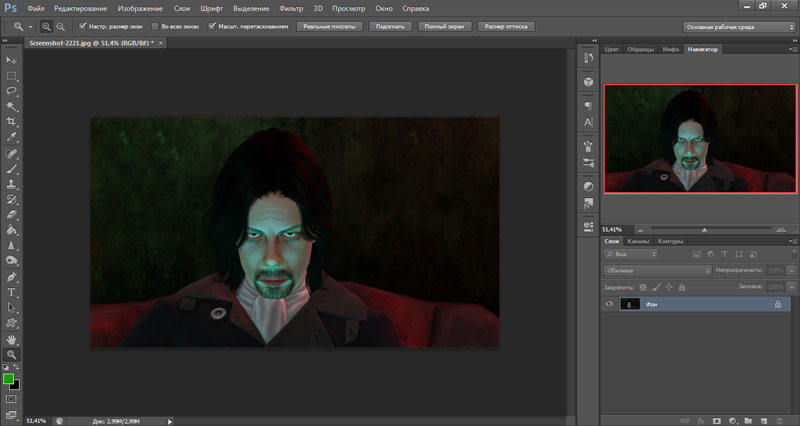Click the add layer mask icon
This screenshot has height=426, width=800.
pyautogui.click(x=716, y=421)
